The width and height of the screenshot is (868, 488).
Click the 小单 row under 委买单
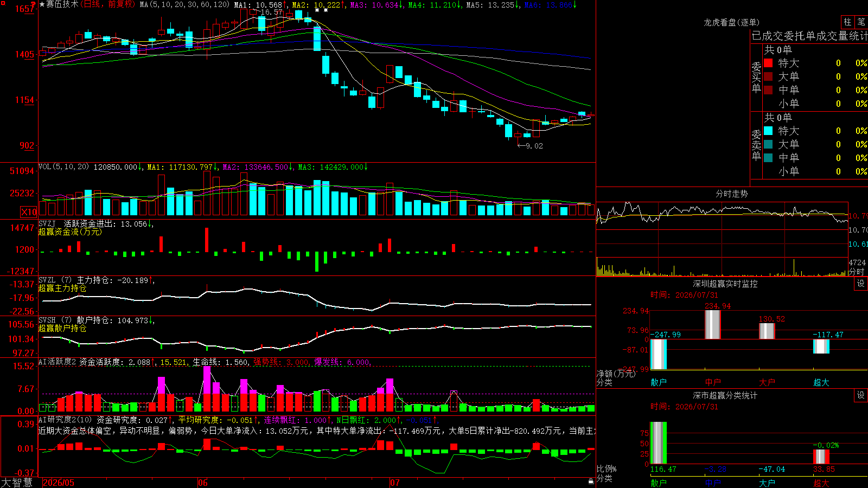[815, 104]
